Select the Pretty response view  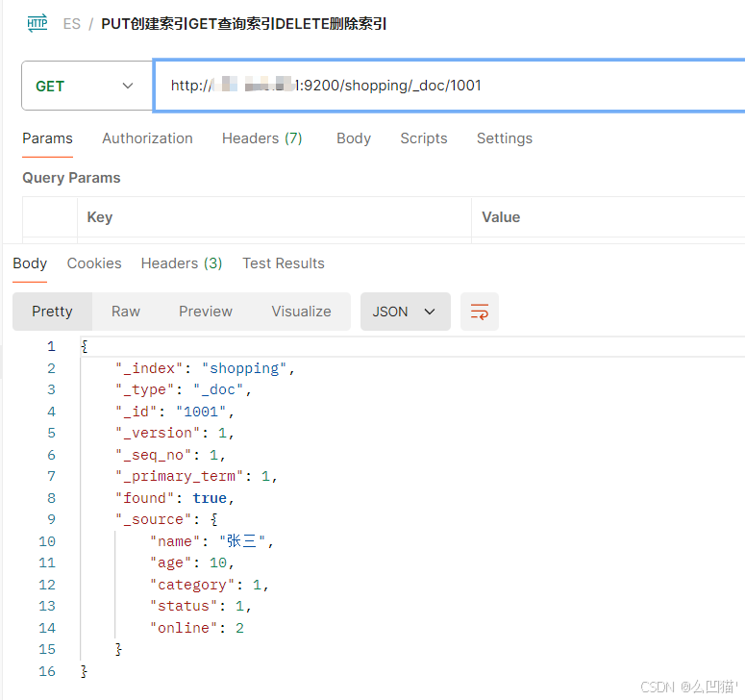coord(52,312)
